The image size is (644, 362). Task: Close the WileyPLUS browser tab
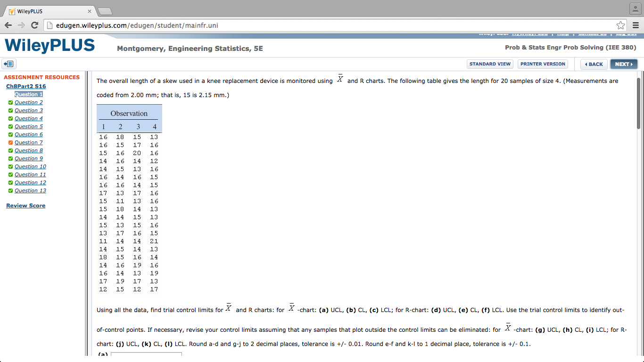pyautogui.click(x=90, y=11)
